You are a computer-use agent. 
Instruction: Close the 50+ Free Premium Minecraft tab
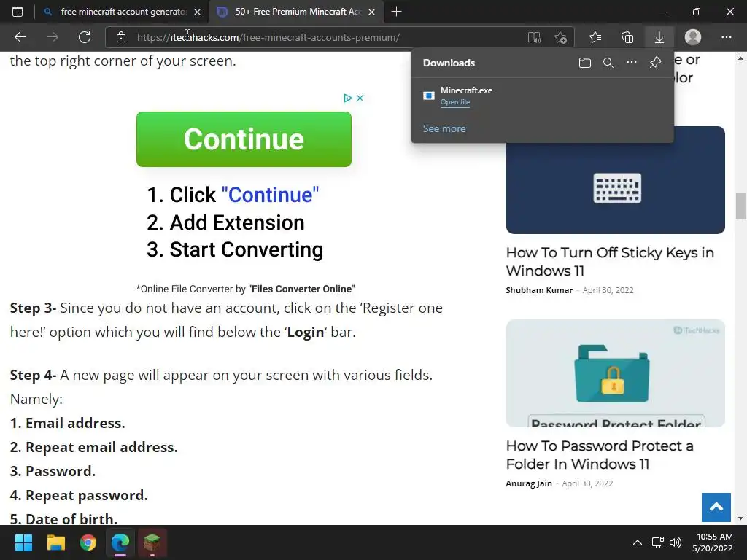coord(372,12)
